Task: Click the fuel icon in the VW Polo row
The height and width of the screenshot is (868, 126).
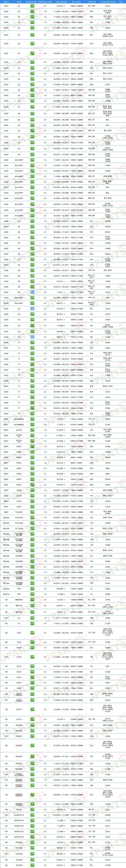Action: (32, 810)
